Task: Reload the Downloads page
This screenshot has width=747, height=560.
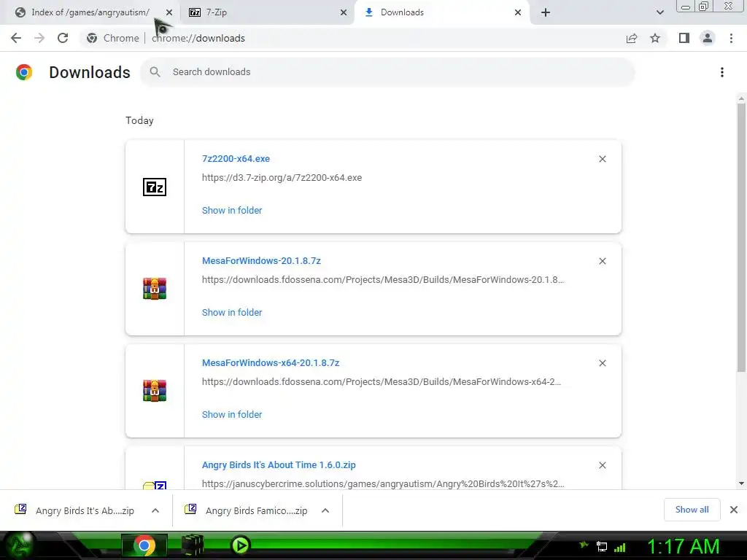Action: point(63,38)
